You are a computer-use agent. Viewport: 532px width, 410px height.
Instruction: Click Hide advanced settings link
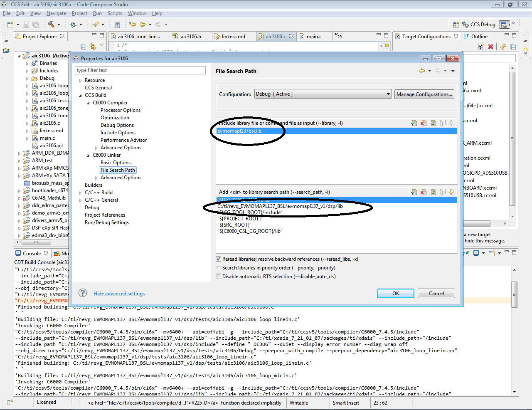[x=119, y=294]
